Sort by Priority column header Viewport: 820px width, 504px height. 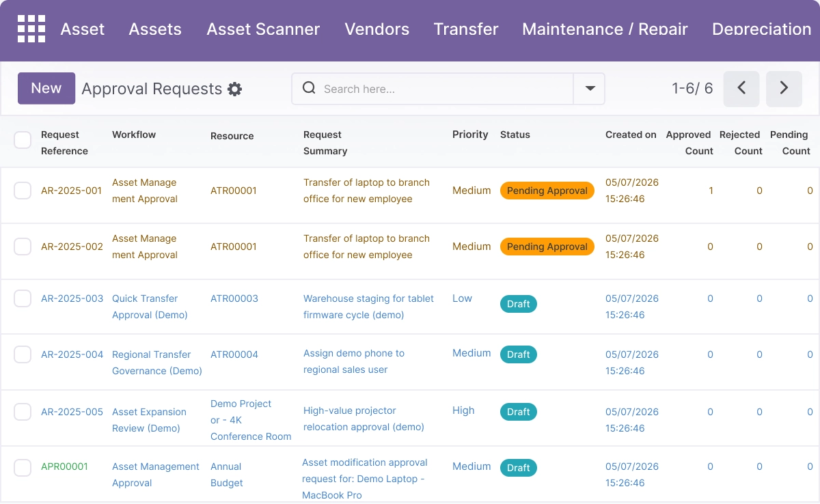[x=470, y=135]
